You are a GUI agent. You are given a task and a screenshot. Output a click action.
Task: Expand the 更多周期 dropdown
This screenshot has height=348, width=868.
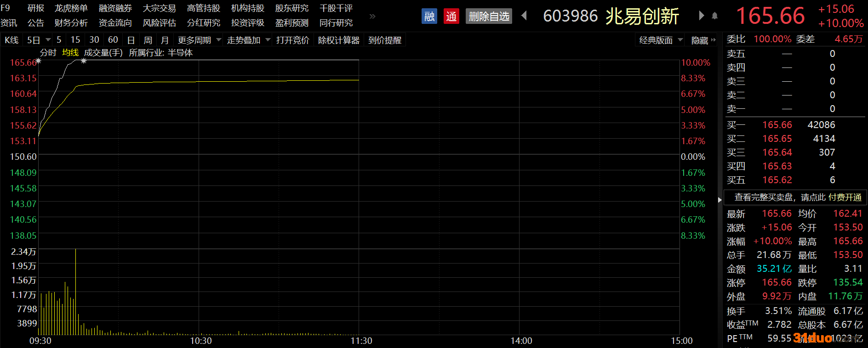click(x=200, y=40)
